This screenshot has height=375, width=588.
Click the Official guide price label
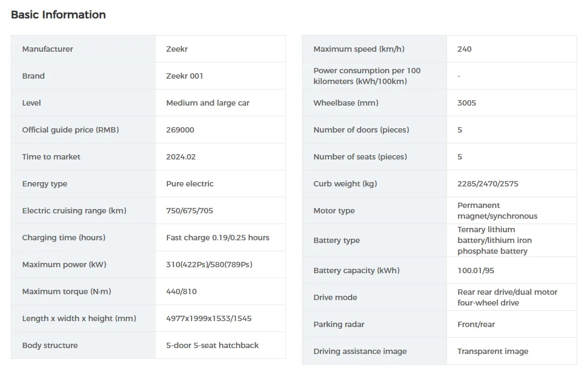pos(71,130)
